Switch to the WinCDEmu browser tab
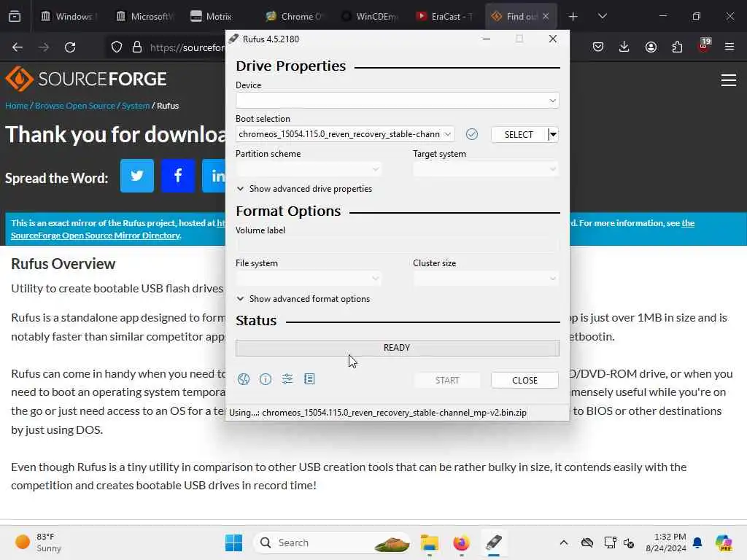 point(370,16)
